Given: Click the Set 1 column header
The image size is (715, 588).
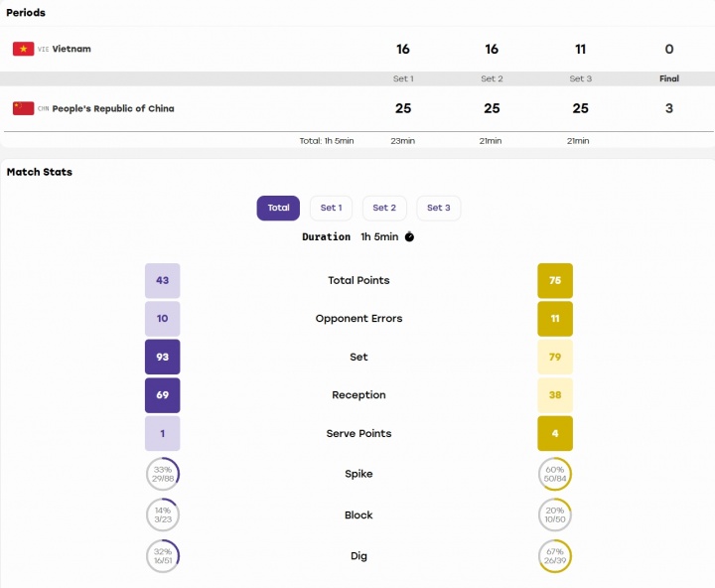Looking at the screenshot, I should coord(403,78).
